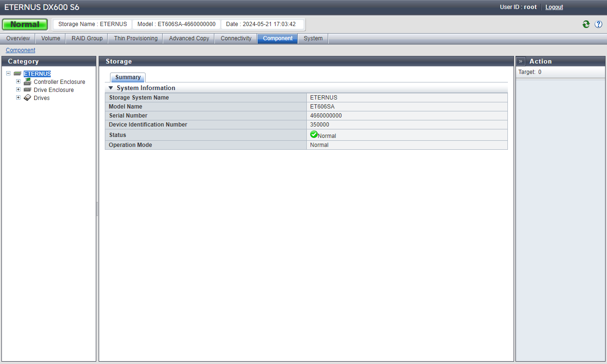Click the green Normal status indicator button
Image resolution: width=607 pixels, height=364 pixels.
coord(25,24)
